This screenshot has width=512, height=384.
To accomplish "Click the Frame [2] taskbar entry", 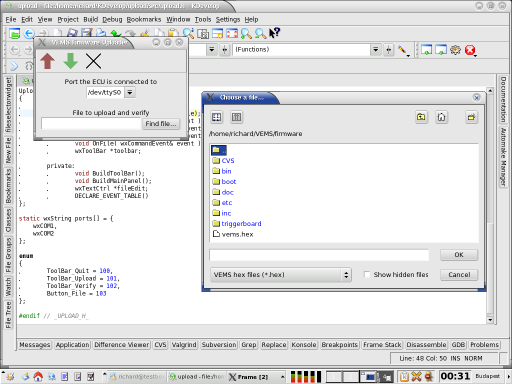I will pyautogui.click(x=253, y=377).
